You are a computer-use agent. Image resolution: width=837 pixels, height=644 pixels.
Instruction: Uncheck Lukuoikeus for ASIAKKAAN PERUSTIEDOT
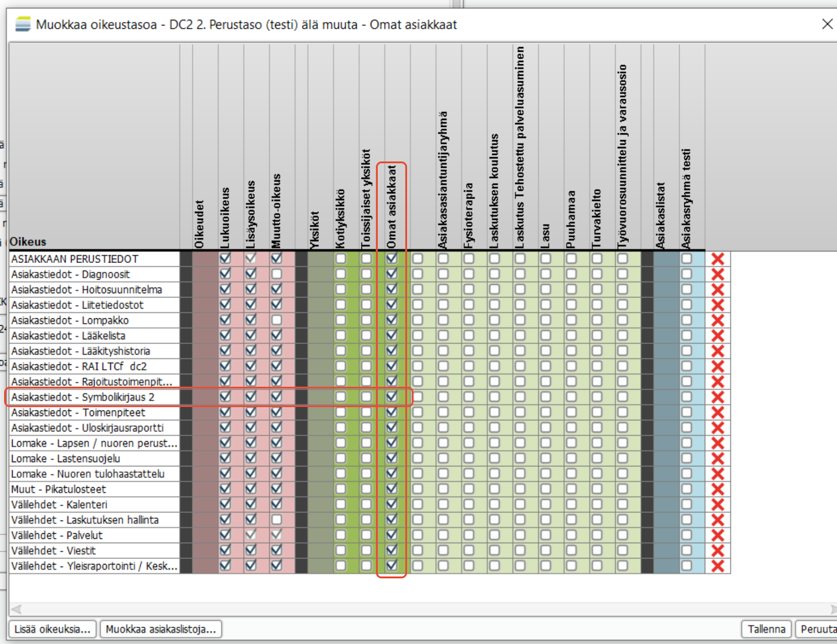(x=225, y=258)
